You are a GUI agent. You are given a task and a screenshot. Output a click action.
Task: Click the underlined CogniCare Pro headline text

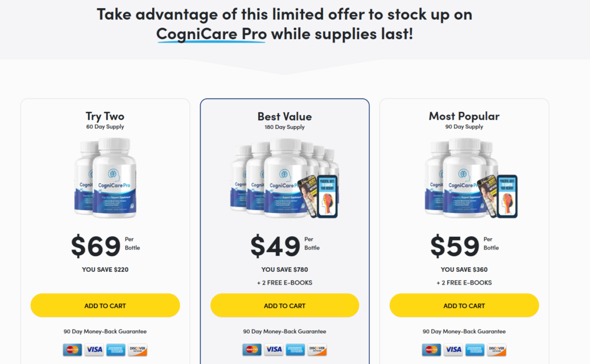click(x=211, y=34)
